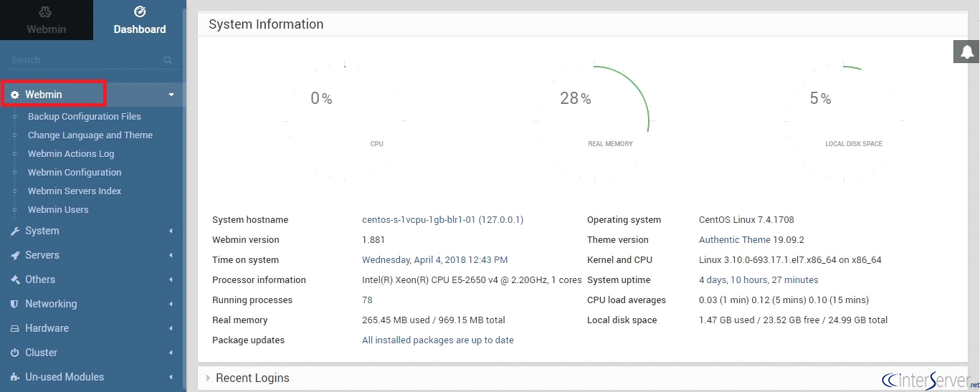Click 'All installed packages are up to date'
The width and height of the screenshot is (980, 392).
[x=437, y=340]
